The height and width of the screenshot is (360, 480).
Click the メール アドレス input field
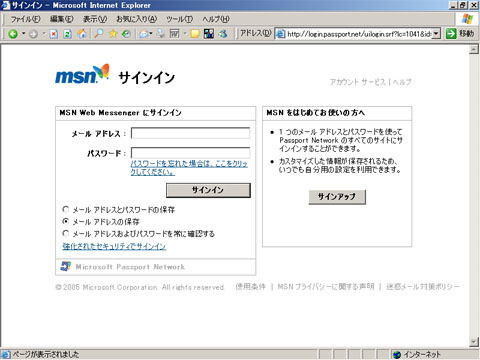click(x=190, y=133)
